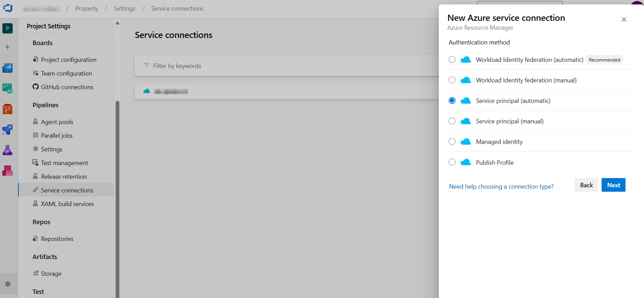Viewport: 644px width, 298px height.
Task: Click the Pipelines section heading
Action: pos(45,105)
